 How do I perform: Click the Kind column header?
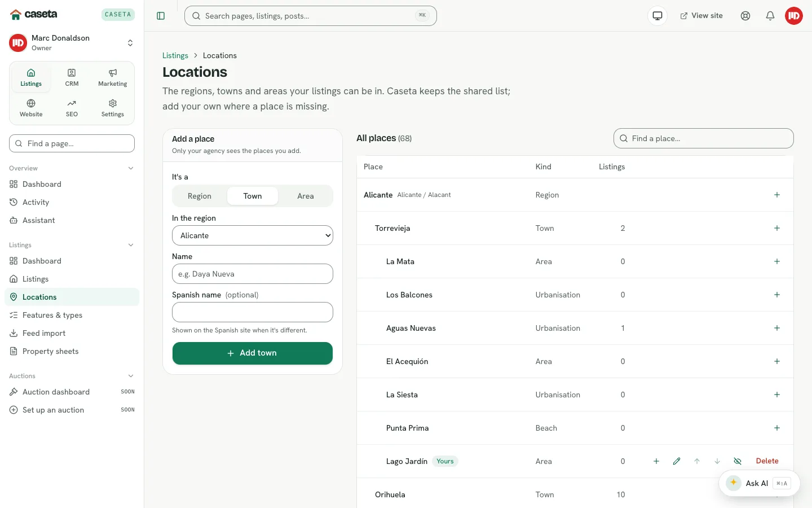(x=544, y=167)
